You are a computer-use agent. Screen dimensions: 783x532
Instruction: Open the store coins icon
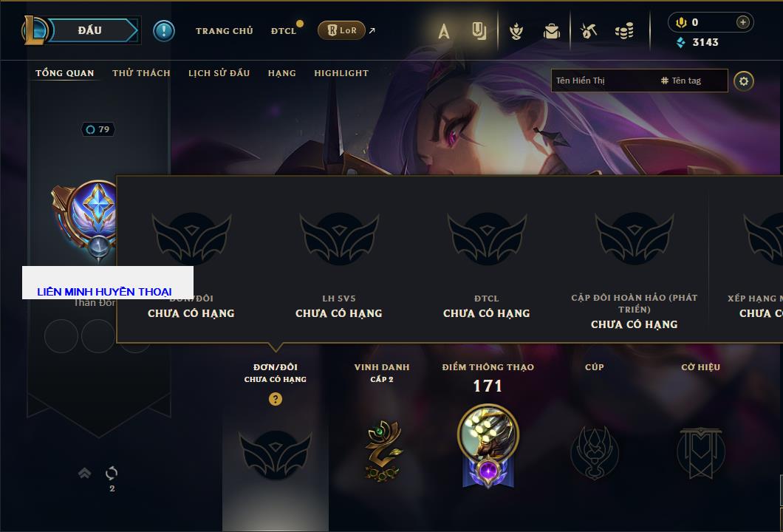click(624, 31)
